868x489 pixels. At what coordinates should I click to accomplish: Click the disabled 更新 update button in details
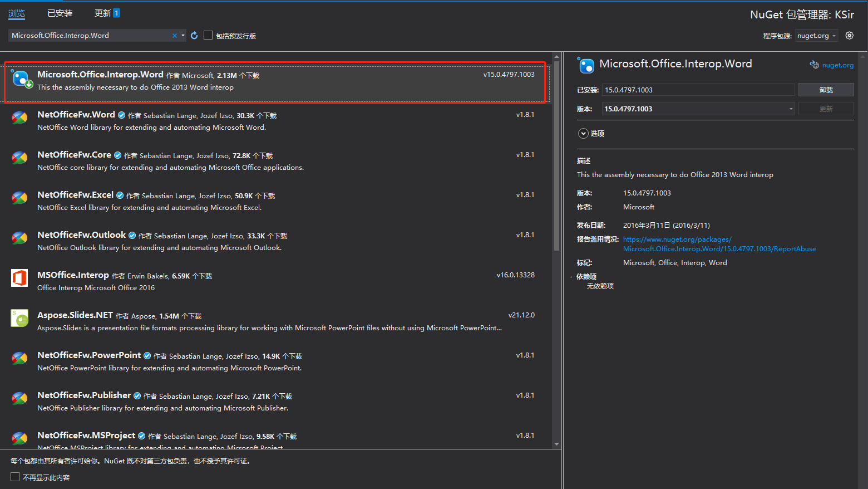826,109
